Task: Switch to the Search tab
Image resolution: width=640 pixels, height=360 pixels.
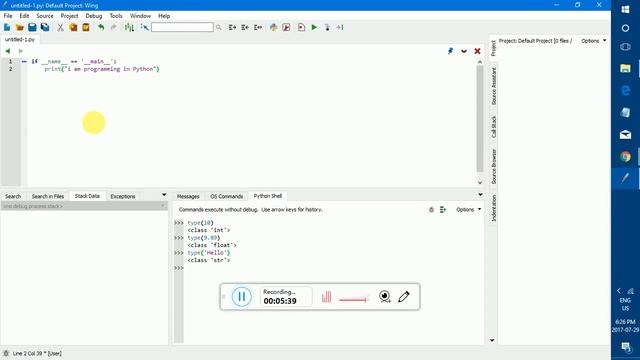Action: point(13,196)
